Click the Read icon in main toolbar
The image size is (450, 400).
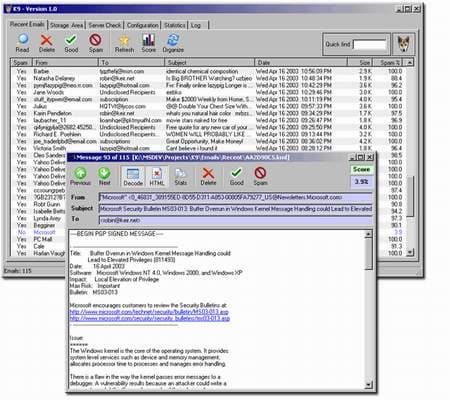[22, 43]
